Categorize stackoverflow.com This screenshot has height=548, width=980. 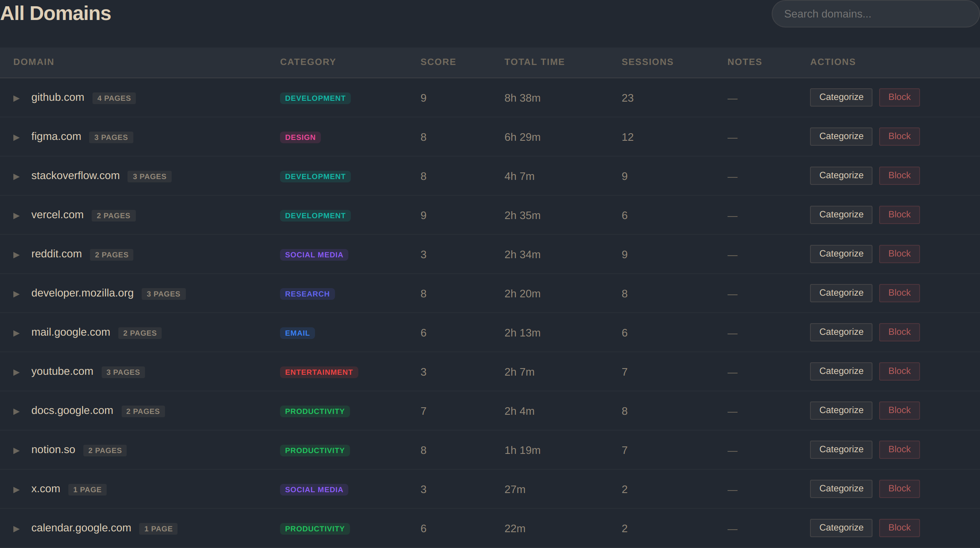(841, 175)
